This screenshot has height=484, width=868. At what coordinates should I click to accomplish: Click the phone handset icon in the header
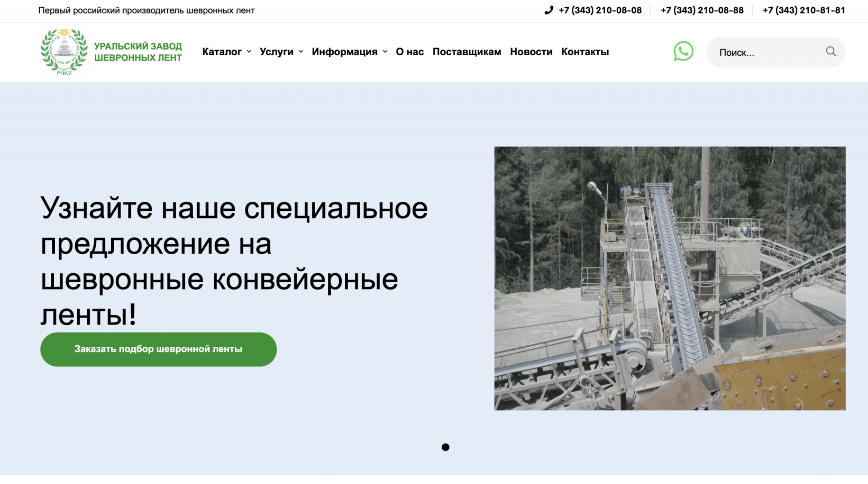click(549, 9)
